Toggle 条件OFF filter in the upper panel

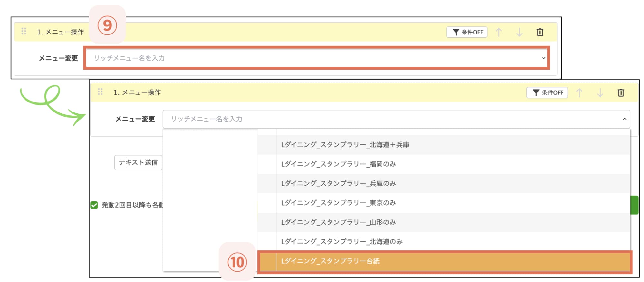click(x=467, y=32)
